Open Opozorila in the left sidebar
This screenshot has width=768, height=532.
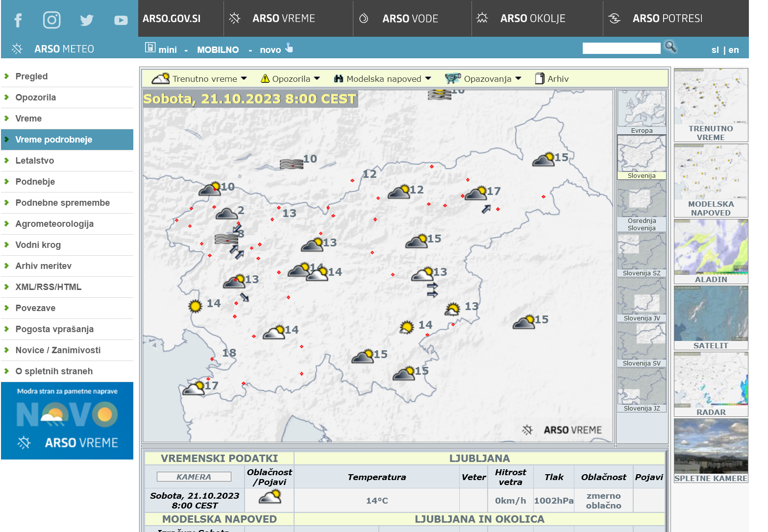(x=67, y=97)
